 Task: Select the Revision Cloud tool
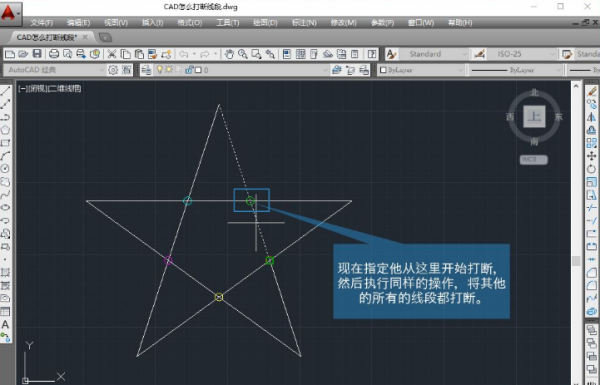(x=5, y=181)
